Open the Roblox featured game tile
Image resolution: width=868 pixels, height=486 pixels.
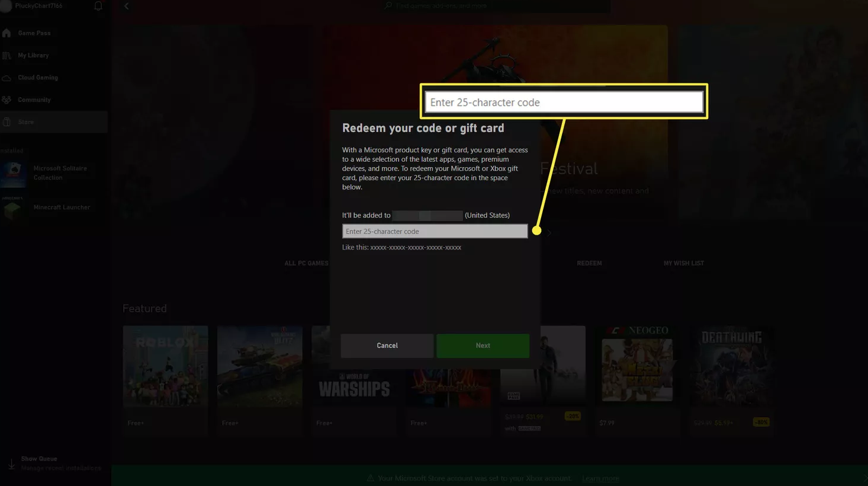[x=165, y=381]
